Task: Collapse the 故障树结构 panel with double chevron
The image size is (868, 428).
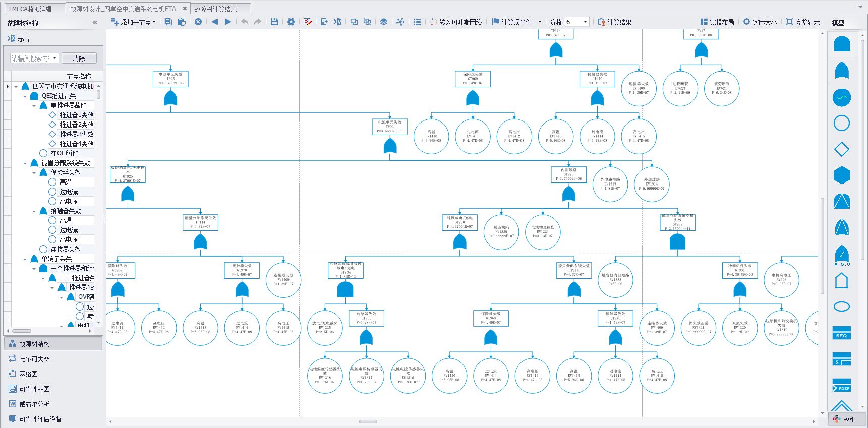Action: pos(95,23)
